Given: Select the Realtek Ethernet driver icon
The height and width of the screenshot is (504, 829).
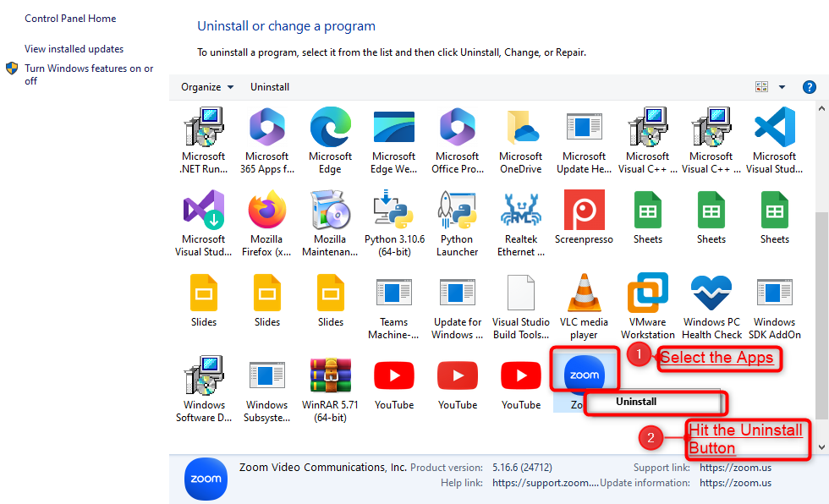Looking at the screenshot, I should [x=520, y=211].
